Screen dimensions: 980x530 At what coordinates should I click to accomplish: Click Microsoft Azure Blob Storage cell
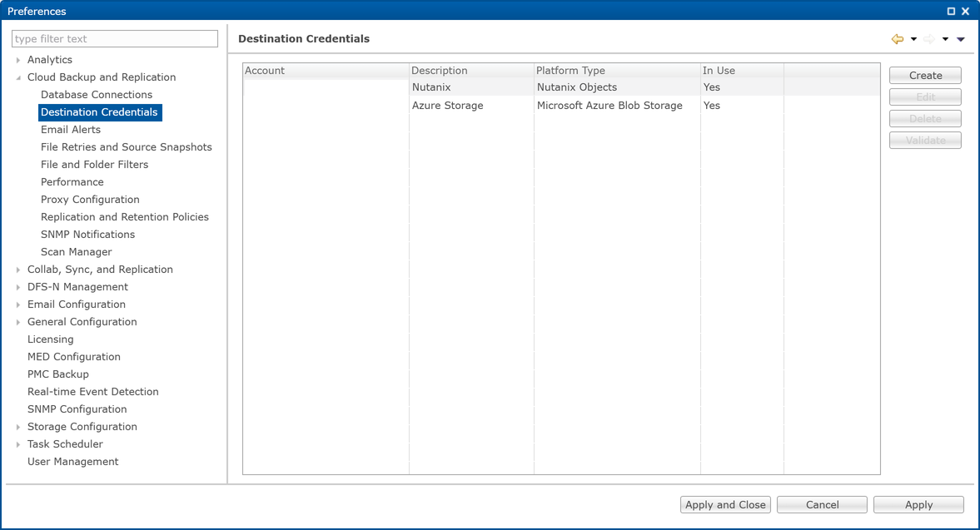click(x=618, y=106)
